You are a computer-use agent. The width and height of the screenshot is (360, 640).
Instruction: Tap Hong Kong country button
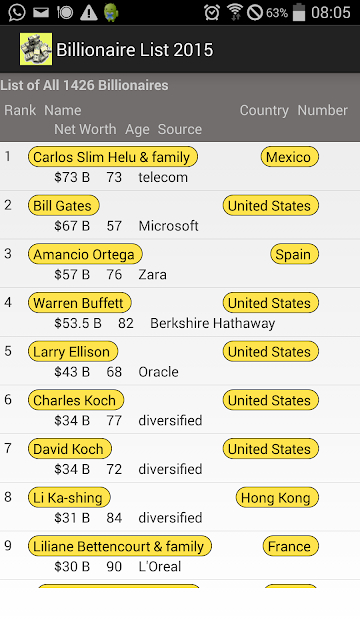pyautogui.click(x=277, y=497)
